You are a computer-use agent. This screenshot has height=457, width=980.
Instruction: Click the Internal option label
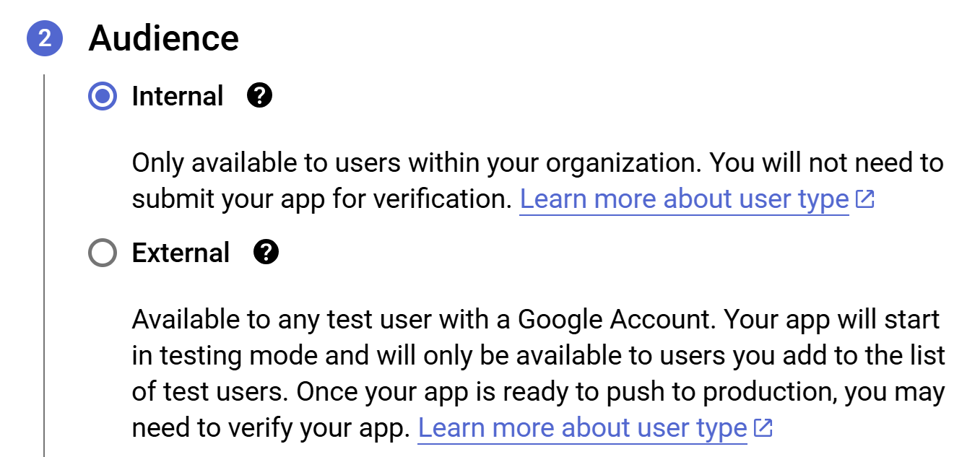pyautogui.click(x=178, y=96)
